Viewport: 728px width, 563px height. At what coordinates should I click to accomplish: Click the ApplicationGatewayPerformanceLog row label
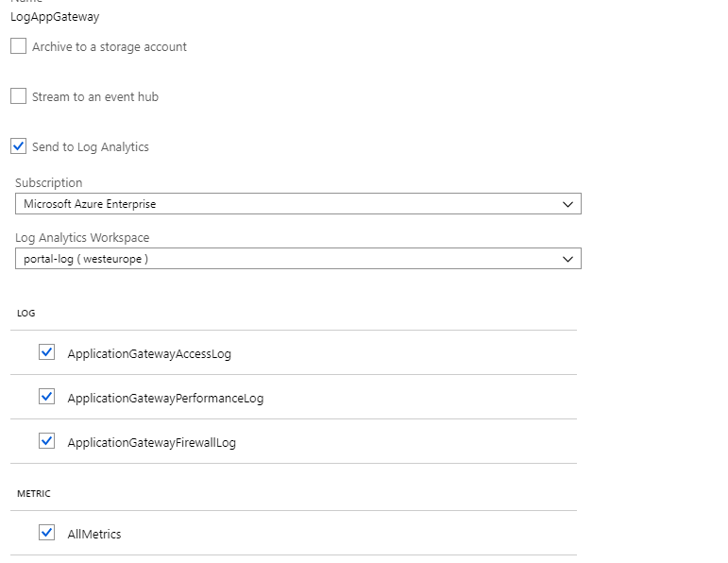click(165, 399)
